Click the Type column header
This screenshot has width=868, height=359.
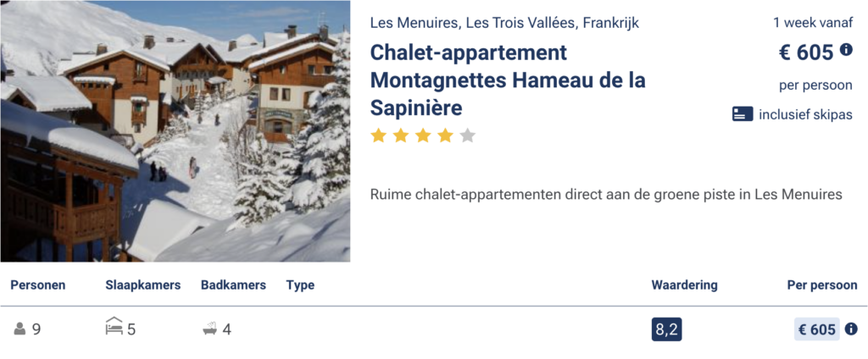(300, 285)
